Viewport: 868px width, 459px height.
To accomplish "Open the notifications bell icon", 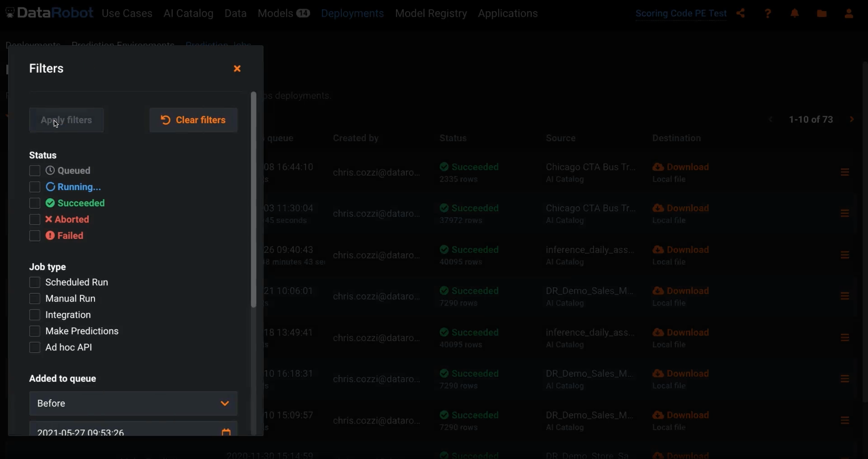I will pos(794,13).
